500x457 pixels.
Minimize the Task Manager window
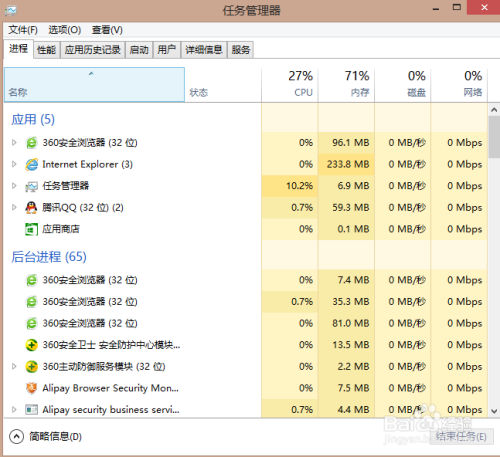point(436,8)
